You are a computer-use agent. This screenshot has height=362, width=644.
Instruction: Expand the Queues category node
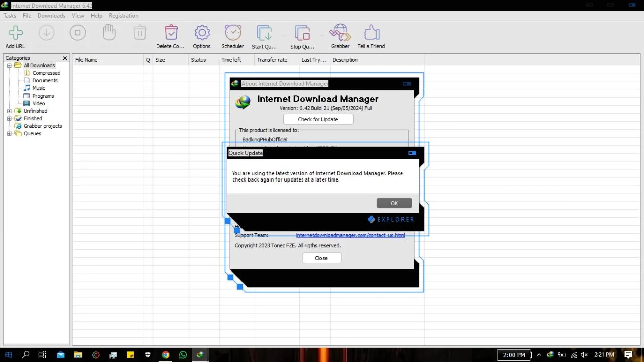[x=9, y=134]
